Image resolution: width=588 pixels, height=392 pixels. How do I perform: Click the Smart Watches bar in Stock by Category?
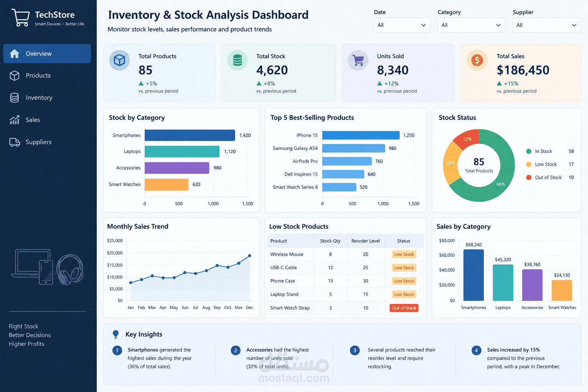click(167, 185)
